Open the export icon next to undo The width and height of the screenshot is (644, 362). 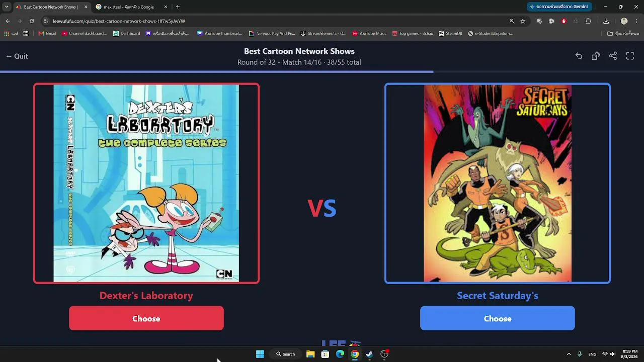pos(596,56)
